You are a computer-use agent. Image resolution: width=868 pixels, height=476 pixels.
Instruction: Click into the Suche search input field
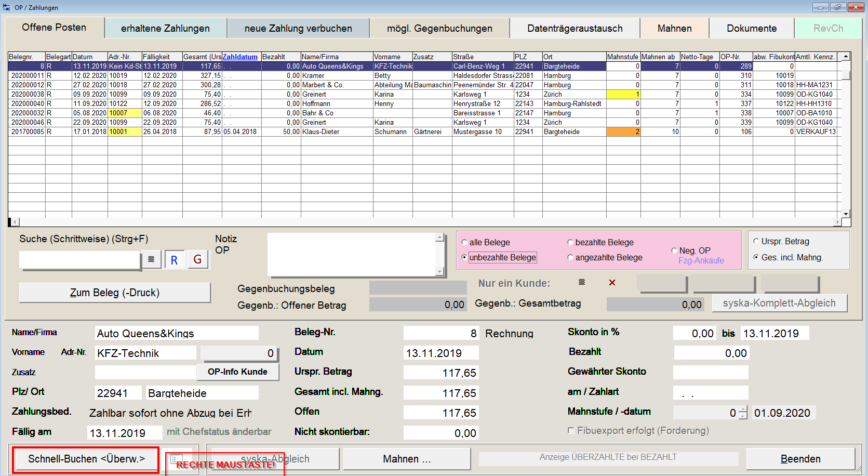(x=79, y=259)
